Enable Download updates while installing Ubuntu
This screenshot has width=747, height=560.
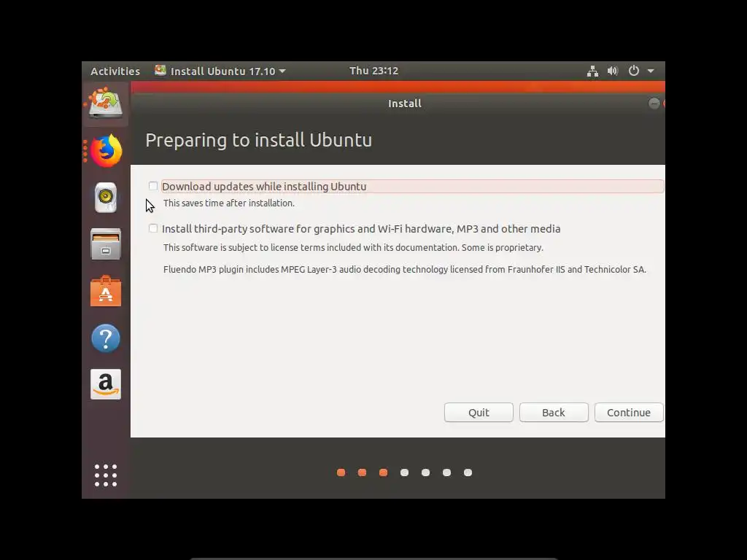point(153,186)
